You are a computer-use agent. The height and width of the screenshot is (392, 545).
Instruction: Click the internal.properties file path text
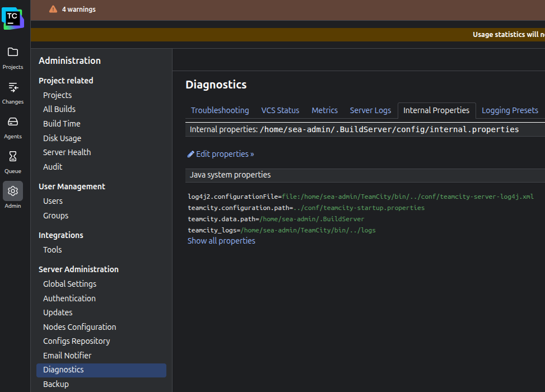(x=389, y=129)
